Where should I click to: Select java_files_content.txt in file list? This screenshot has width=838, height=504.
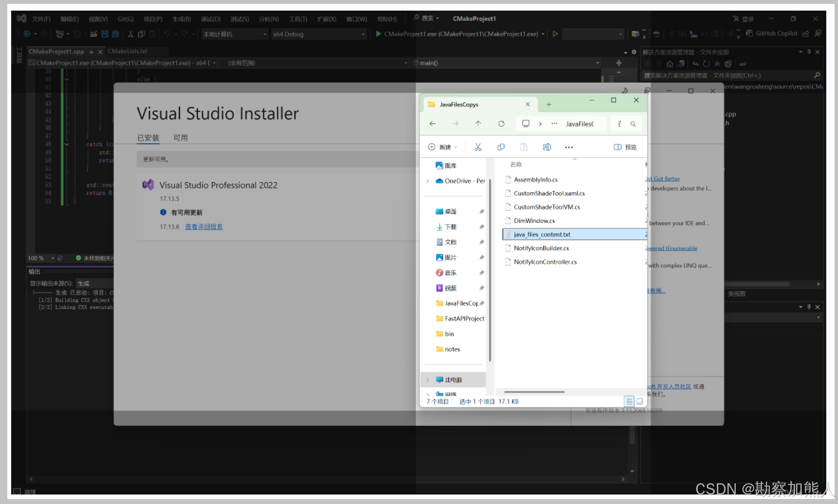click(x=574, y=235)
